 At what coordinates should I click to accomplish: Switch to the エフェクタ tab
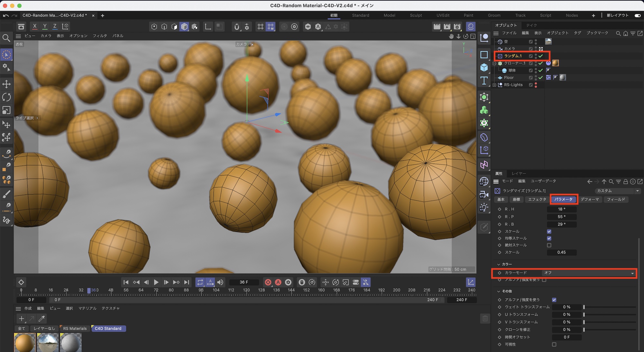537,200
